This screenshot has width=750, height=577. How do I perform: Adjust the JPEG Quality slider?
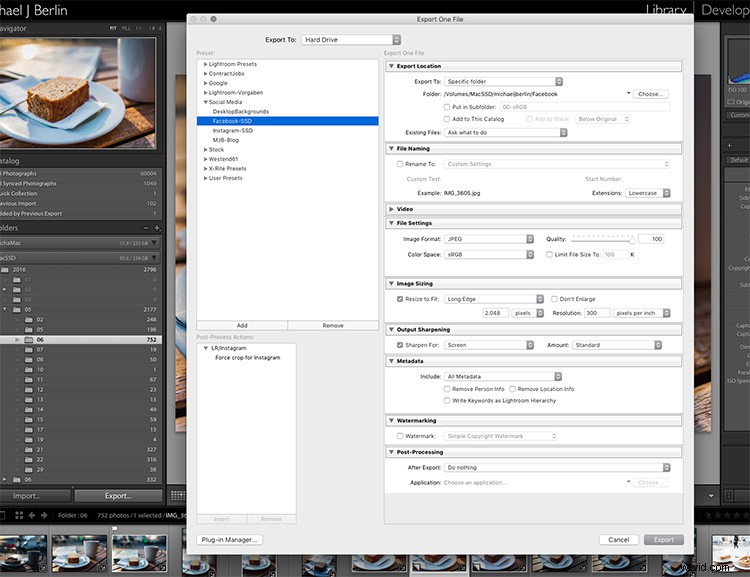click(604, 239)
